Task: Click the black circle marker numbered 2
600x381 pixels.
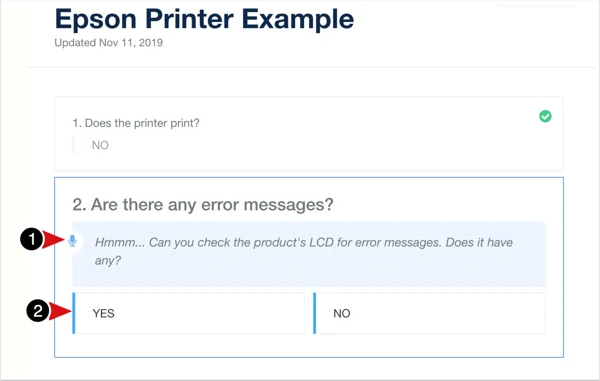Action: coord(38,310)
